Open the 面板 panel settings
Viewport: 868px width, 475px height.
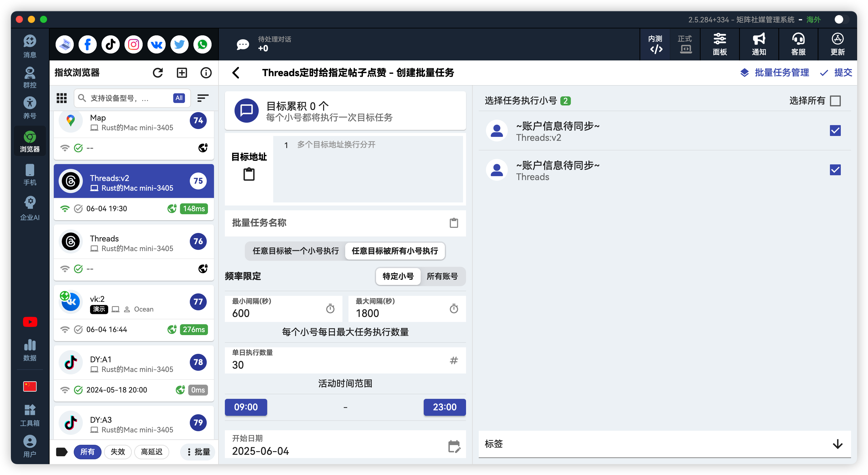tap(719, 44)
